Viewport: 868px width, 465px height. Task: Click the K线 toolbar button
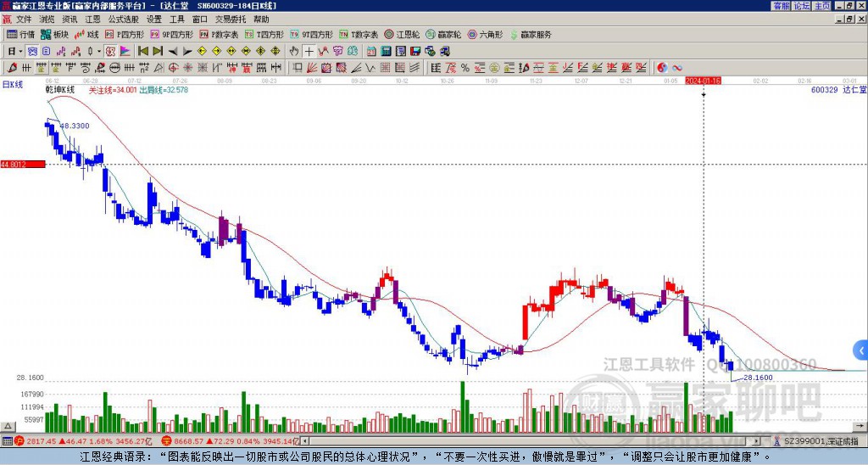86,34
